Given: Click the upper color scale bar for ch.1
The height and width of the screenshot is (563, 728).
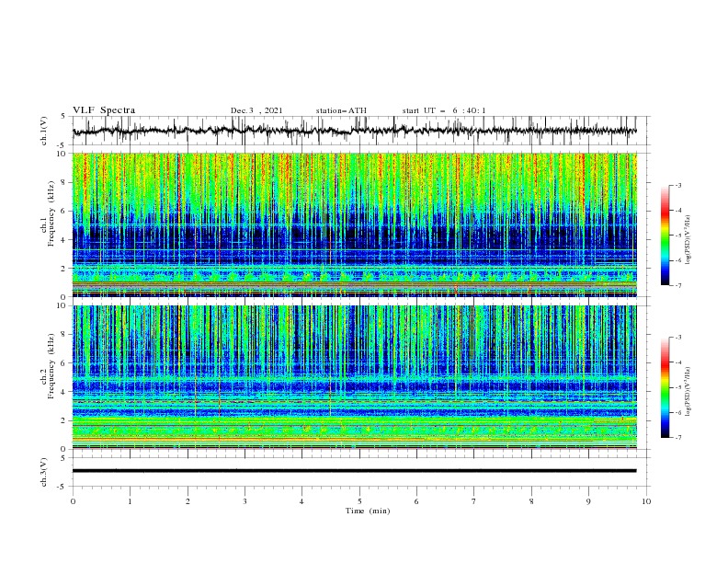Looking at the screenshot, I should [x=665, y=236].
